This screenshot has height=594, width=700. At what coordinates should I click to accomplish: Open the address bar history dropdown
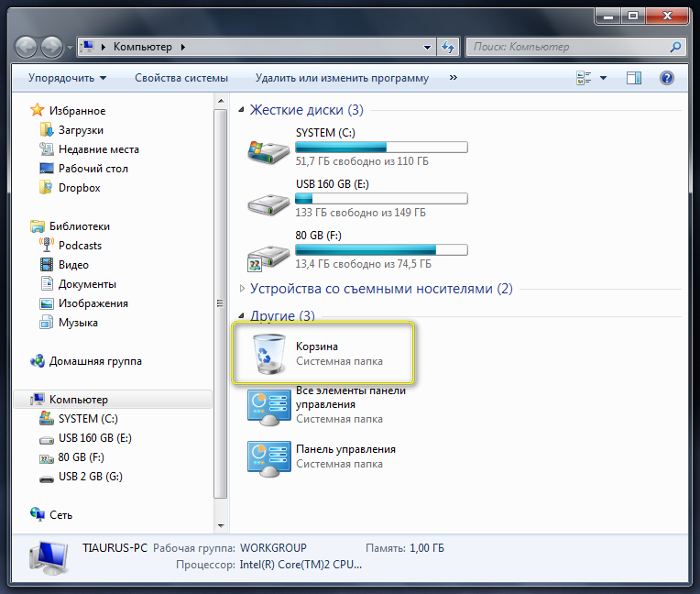427,47
